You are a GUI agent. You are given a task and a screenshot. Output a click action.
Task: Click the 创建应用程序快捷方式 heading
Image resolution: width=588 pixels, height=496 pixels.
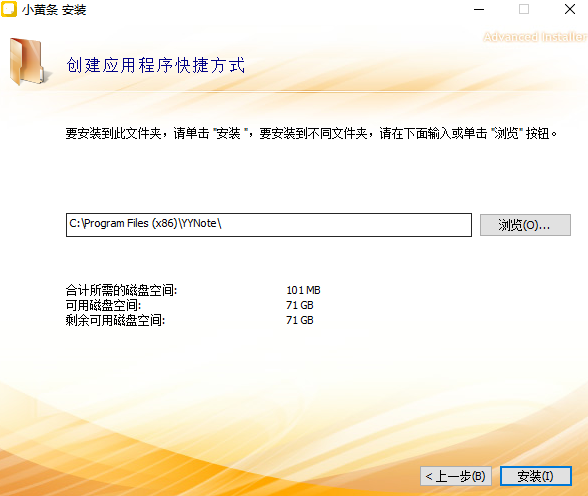point(156,65)
